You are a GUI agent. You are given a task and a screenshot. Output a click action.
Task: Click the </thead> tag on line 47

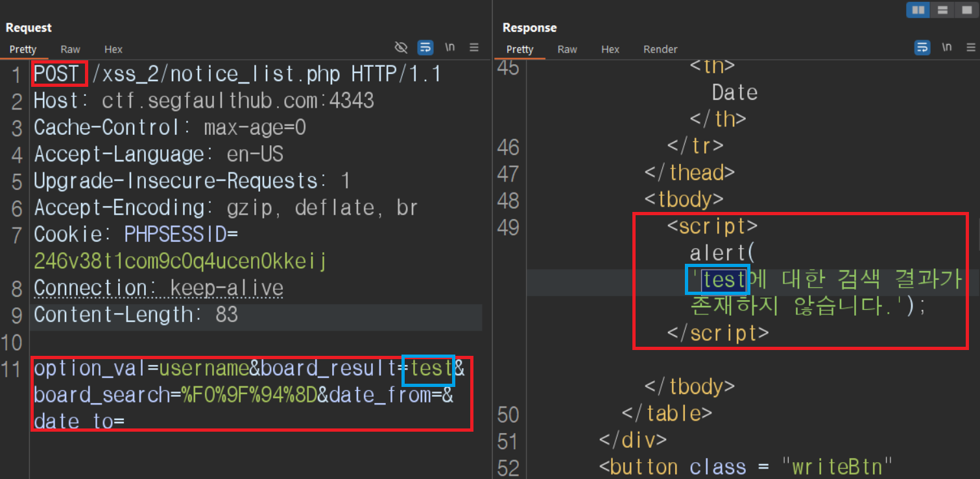[689, 173]
